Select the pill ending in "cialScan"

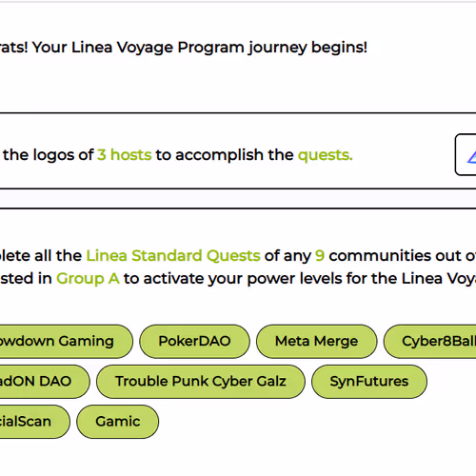coord(34,422)
